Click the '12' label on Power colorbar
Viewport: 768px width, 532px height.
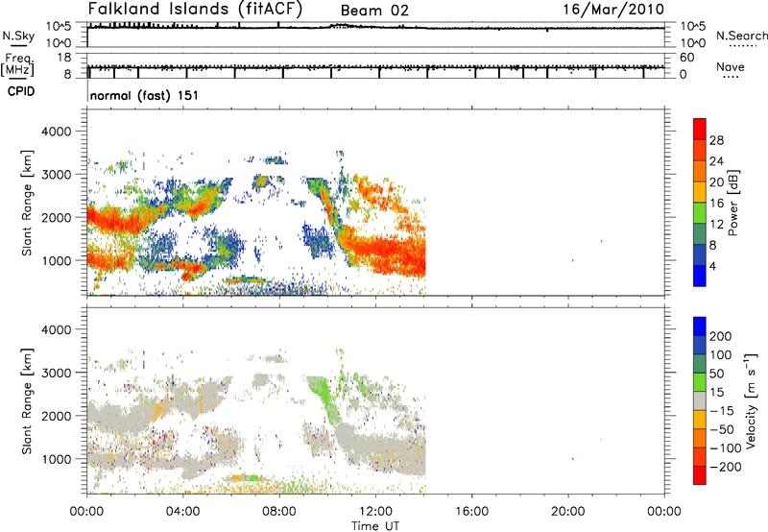(716, 225)
